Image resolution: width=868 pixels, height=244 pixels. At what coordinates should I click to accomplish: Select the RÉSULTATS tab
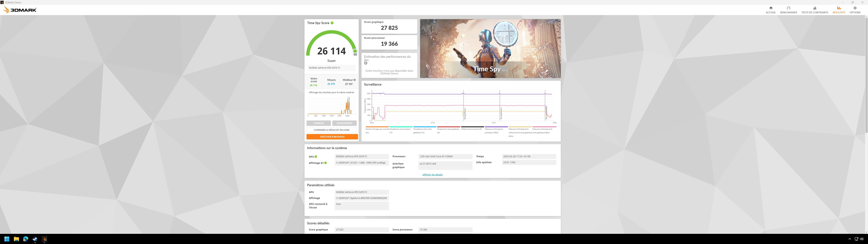pyautogui.click(x=839, y=10)
